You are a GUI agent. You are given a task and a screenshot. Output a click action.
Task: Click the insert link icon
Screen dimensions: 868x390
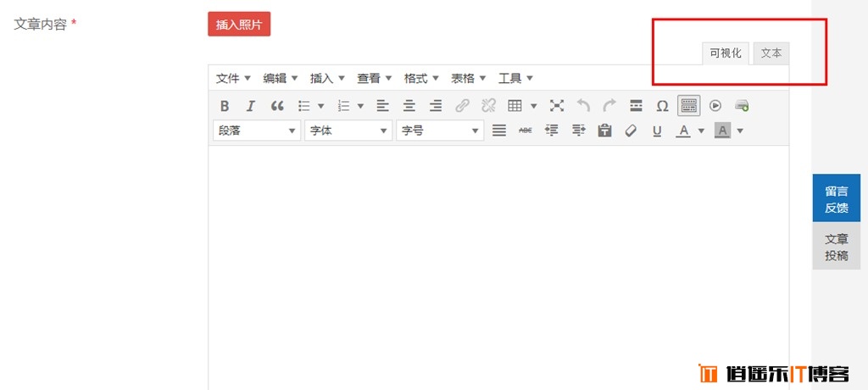[x=462, y=106]
